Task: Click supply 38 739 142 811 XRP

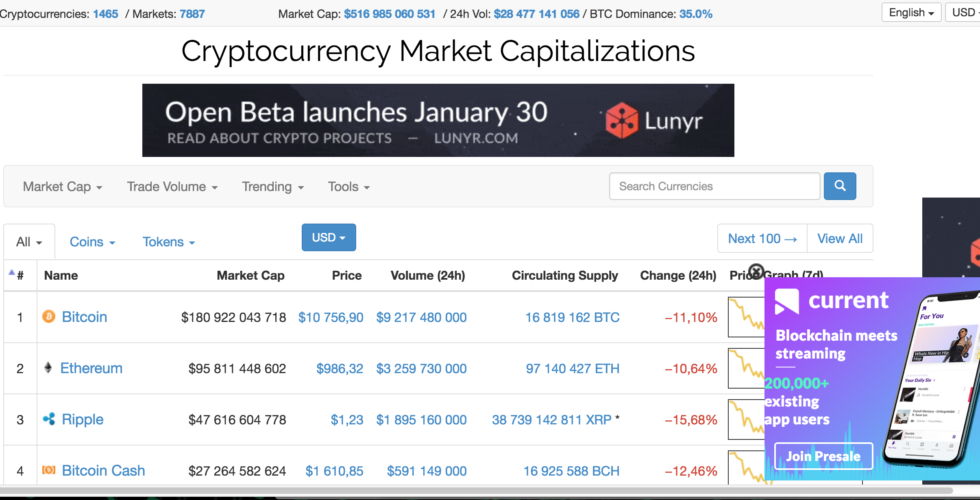Action: 552,420
